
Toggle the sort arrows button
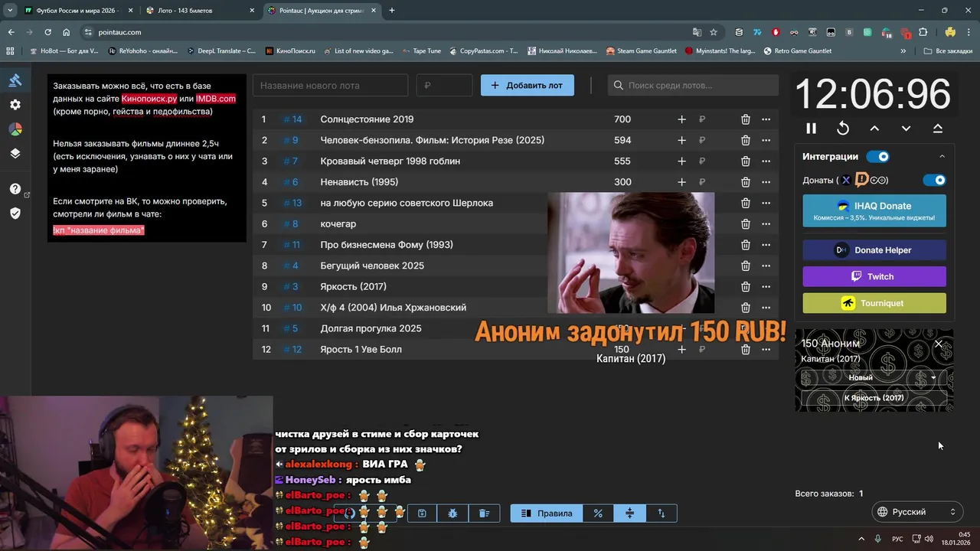[x=661, y=514]
